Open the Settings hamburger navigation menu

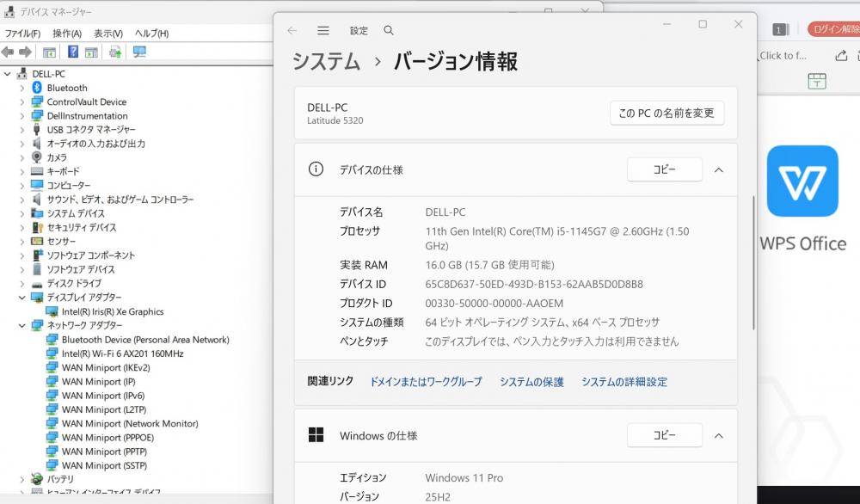323,30
